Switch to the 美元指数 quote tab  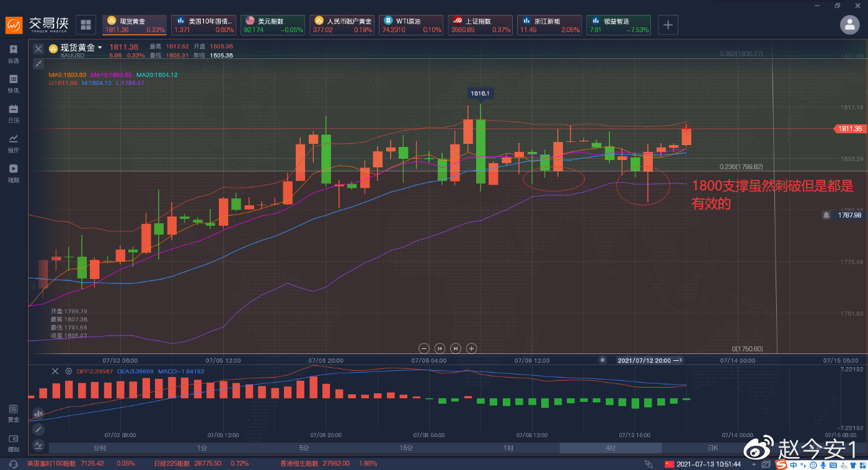(273, 25)
